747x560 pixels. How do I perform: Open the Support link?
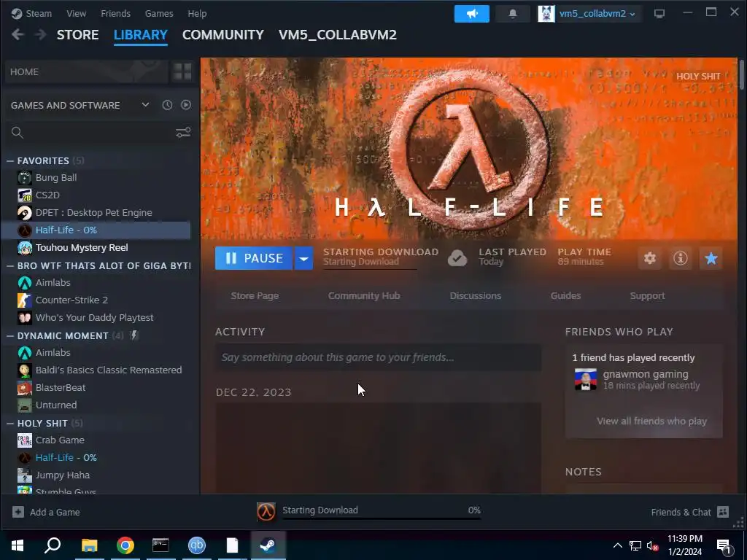pyautogui.click(x=648, y=296)
